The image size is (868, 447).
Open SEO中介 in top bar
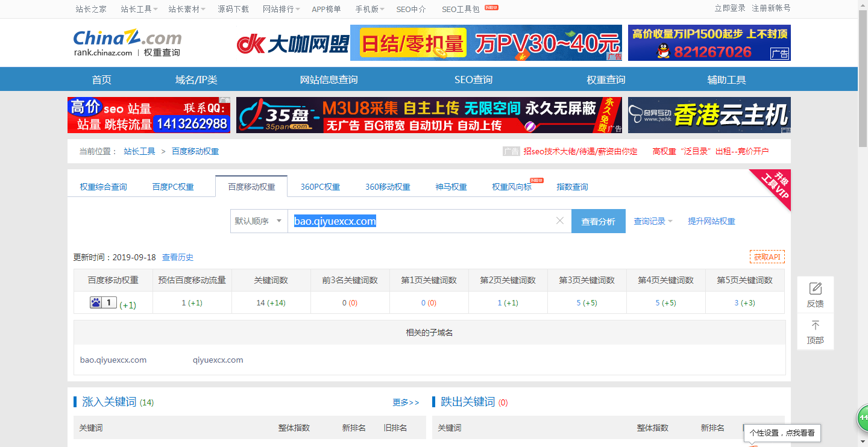click(411, 9)
